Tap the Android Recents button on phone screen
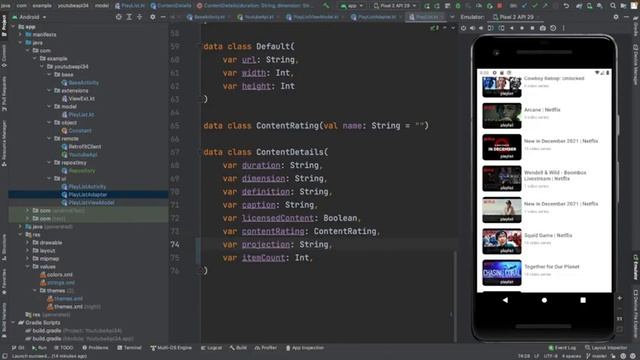Viewport: 640px width, 360px height. [583, 300]
